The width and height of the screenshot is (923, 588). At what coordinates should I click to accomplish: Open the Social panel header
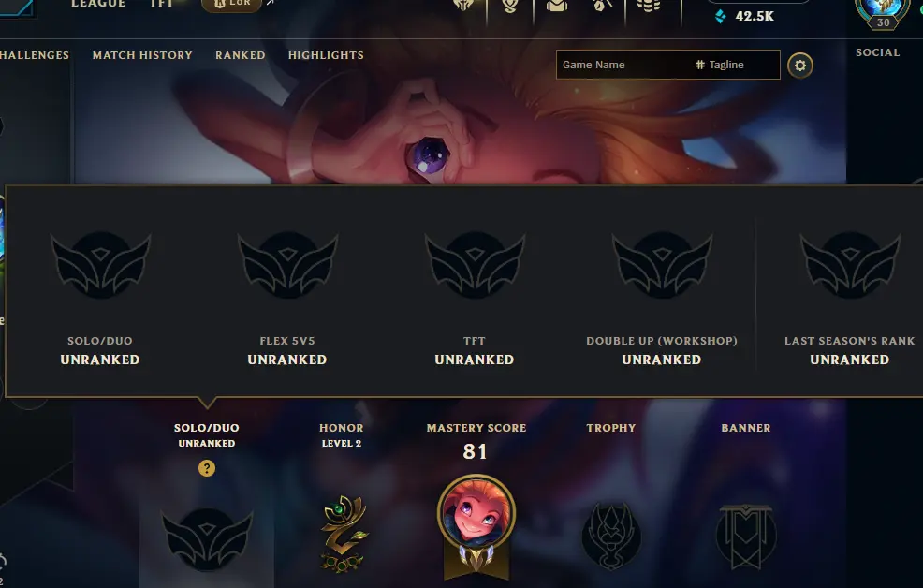[878, 52]
